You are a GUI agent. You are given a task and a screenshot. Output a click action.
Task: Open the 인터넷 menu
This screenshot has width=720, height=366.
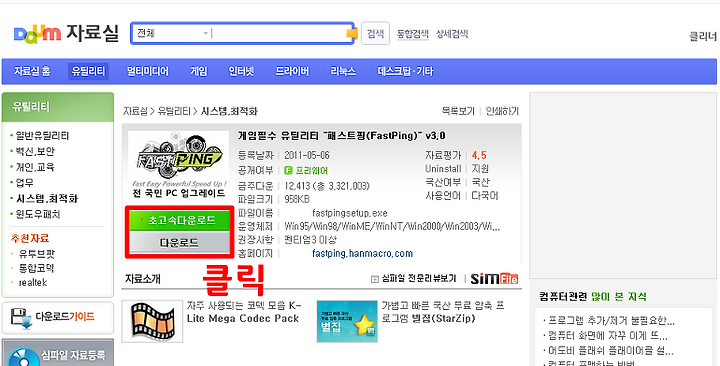[242, 71]
